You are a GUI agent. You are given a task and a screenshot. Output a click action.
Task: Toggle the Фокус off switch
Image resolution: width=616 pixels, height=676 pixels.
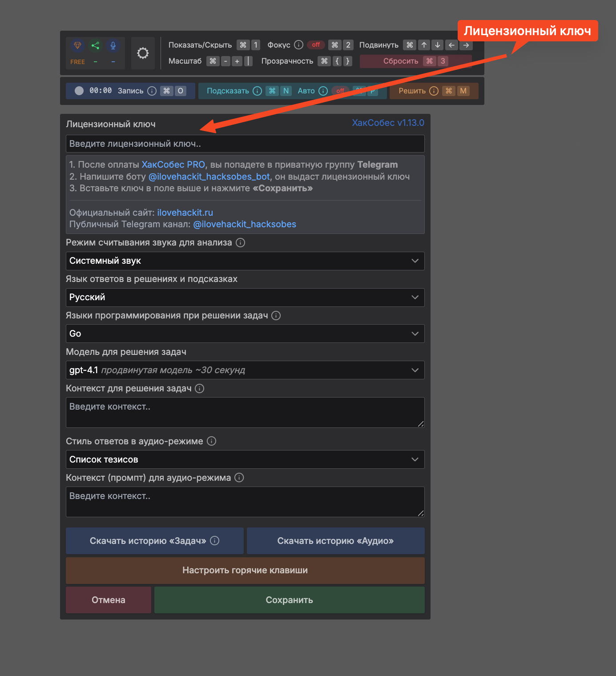coord(316,45)
